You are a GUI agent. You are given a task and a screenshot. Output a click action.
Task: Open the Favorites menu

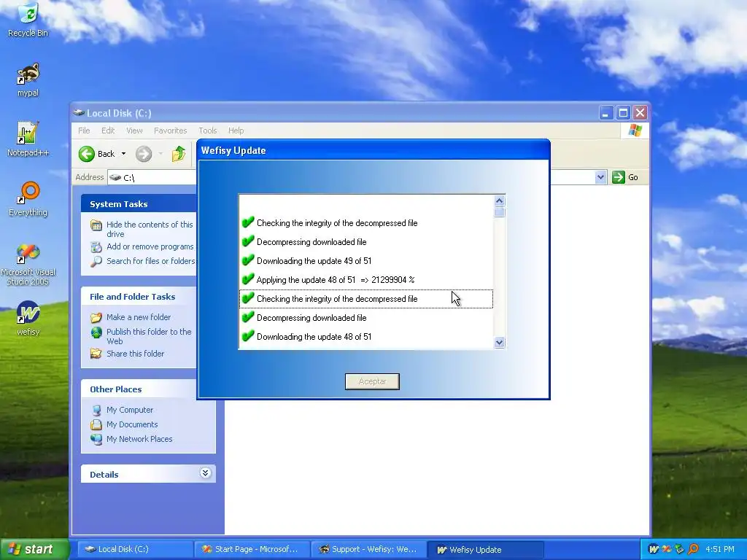[x=170, y=131]
